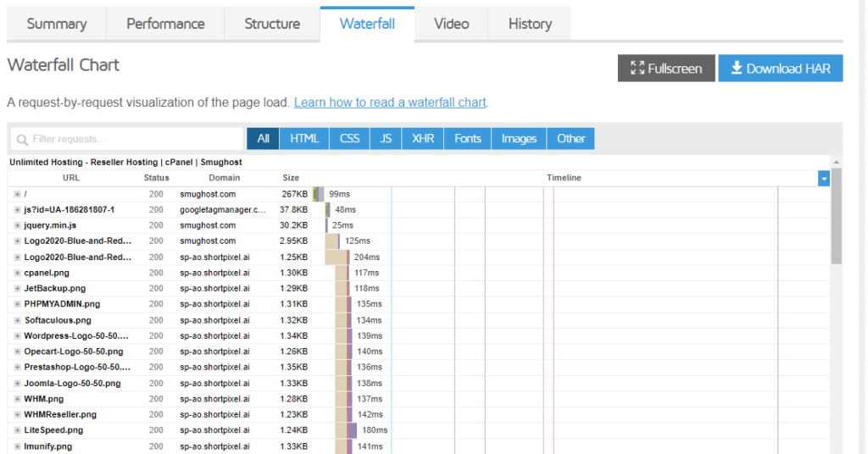Filter requests by JS type
Image resolution: width=868 pixels, height=454 pixels.
coord(386,139)
